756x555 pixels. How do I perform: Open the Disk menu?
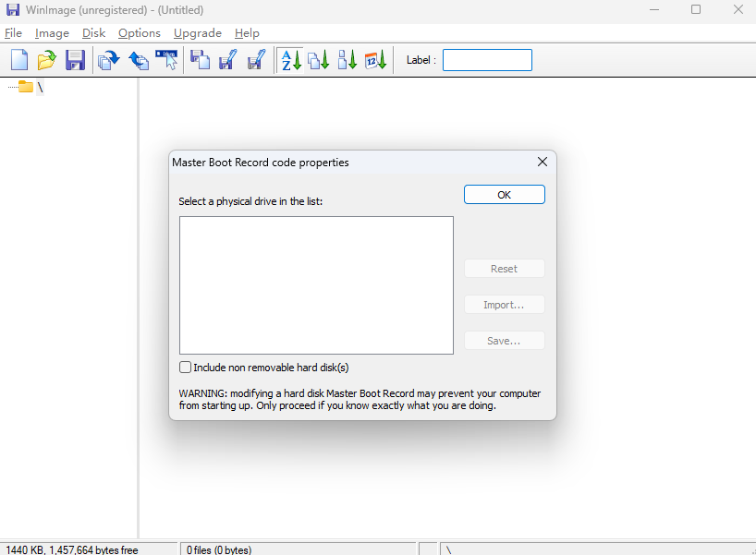pos(93,33)
